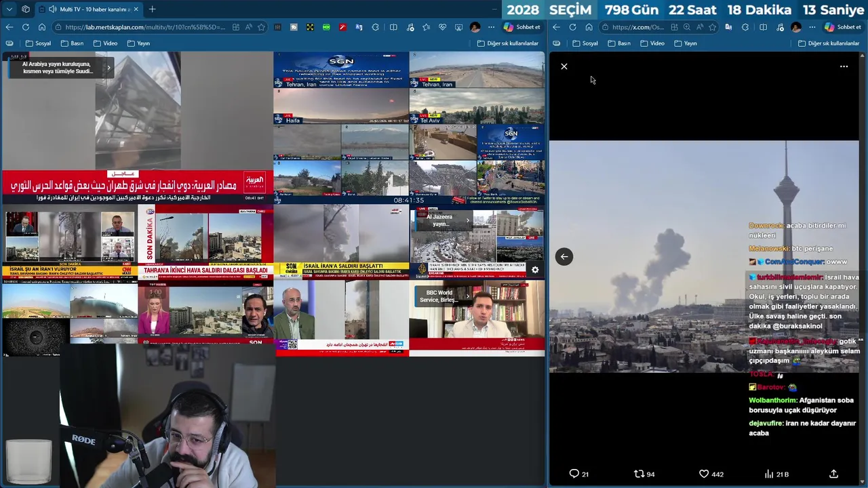Share the X post
This screenshot has width=868, height=488.
(834, 474)
